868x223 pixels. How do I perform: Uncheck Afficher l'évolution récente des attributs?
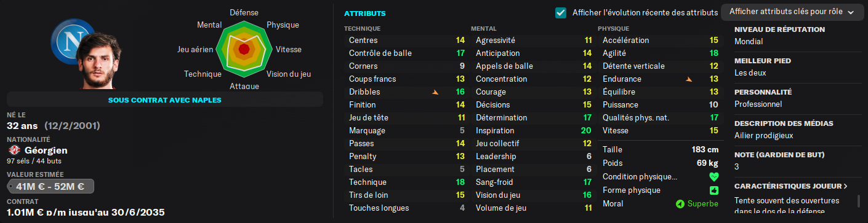point(561,12)
